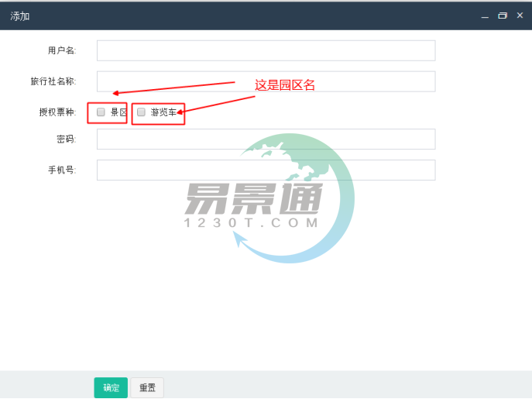This screenshot has height=399, width=532.
Task: Click the 重置 reset button
Action: coord(147,387)
